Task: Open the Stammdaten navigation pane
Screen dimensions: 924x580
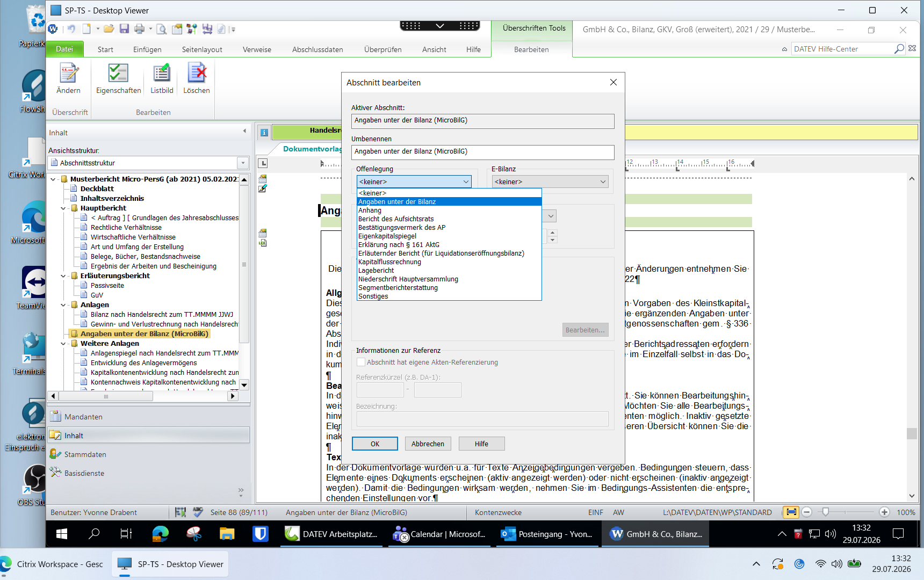Action: (149, 454)
